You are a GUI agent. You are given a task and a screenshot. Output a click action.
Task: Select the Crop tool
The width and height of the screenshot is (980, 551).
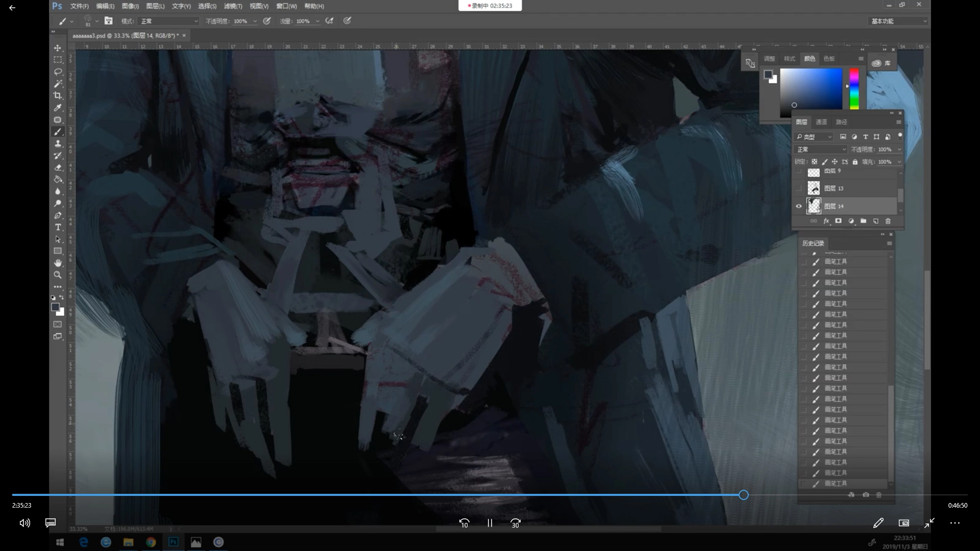click(x=58, y=95)
